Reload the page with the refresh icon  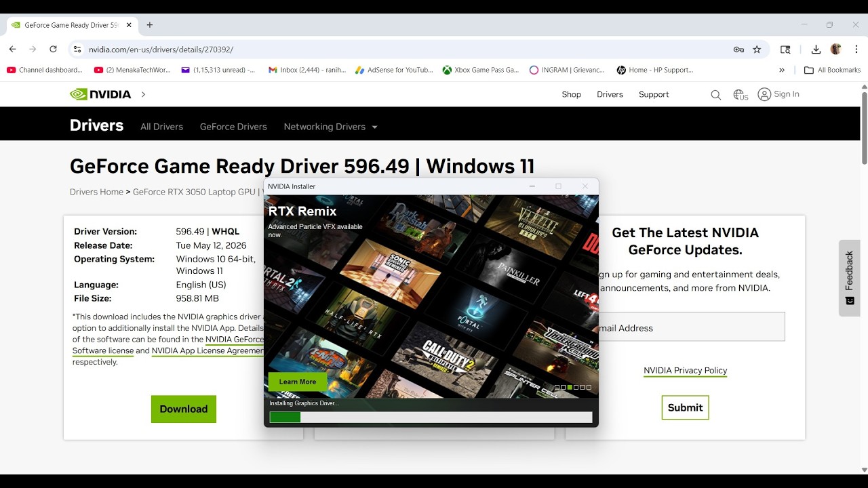point(53,49)
